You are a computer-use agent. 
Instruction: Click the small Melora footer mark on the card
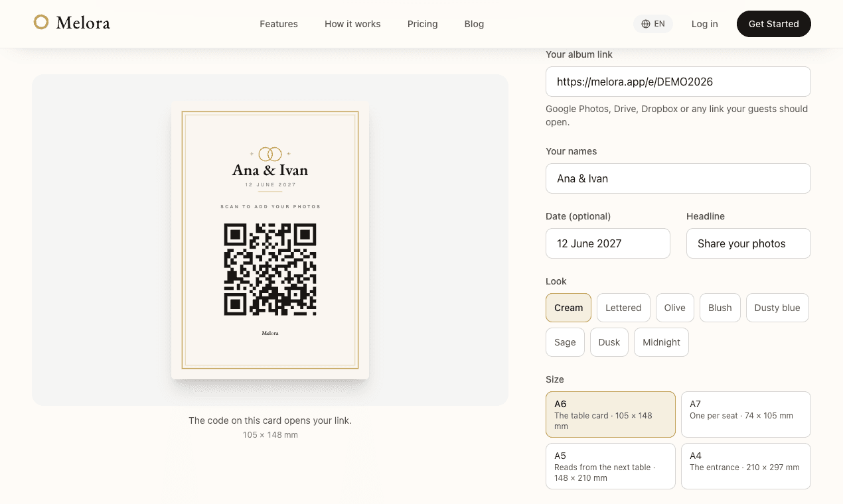(x=270, y=333)
